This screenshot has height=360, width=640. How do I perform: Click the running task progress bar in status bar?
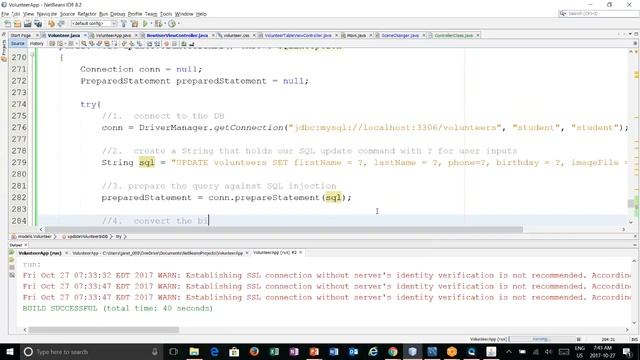pyautogui.click(x=541, y=339)
